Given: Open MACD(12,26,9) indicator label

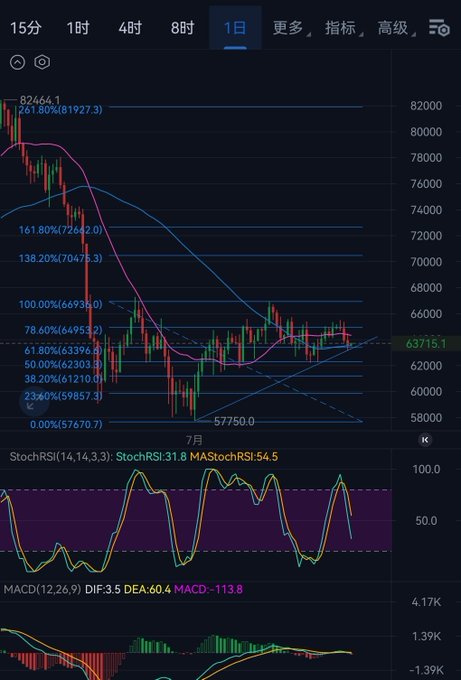Looking at the screenshot, I should (x=42, y=589).
